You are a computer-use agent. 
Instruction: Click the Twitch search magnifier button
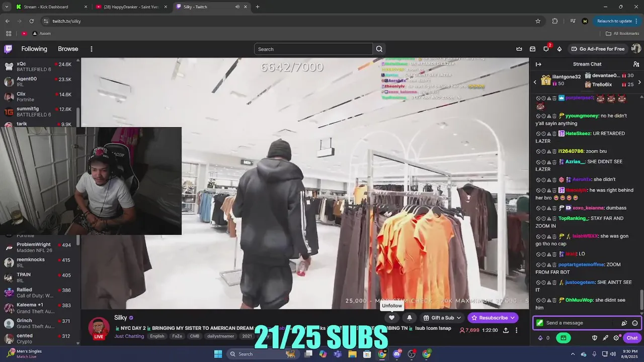pos(379,49)
